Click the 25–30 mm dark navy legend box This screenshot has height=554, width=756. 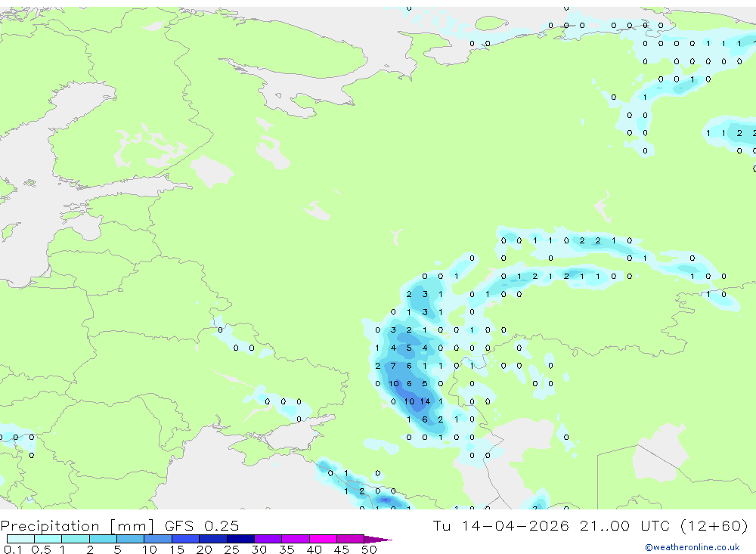click(x=240, y=539)
